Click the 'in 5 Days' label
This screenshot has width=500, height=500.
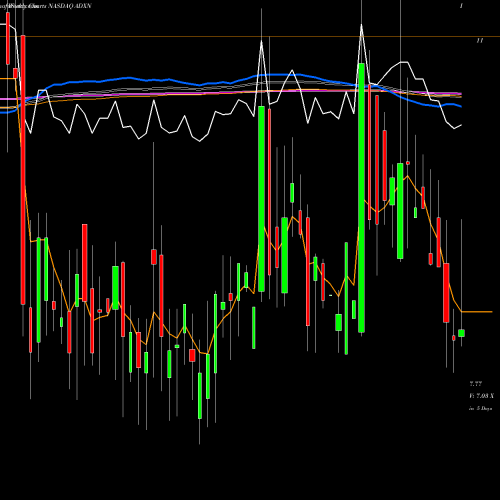pos(480,408)
